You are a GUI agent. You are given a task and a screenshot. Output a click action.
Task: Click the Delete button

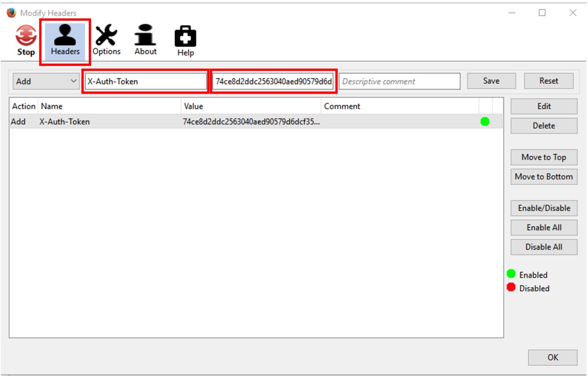544,125
